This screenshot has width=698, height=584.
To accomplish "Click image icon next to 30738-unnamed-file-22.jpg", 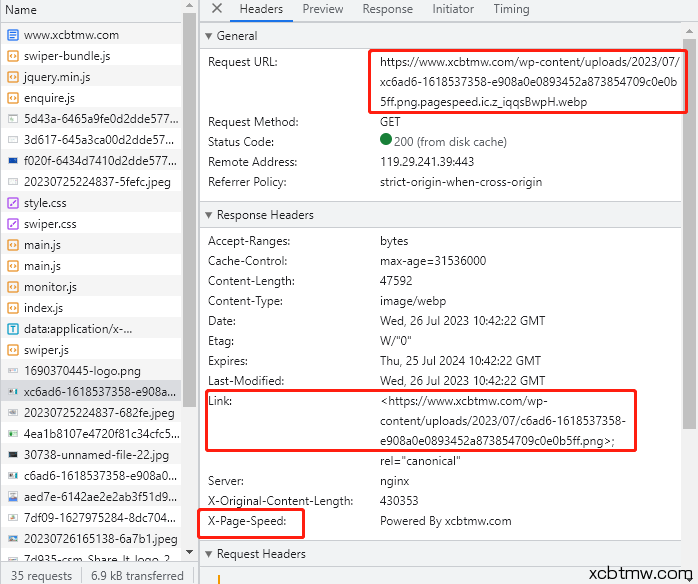I will [13, 455].
